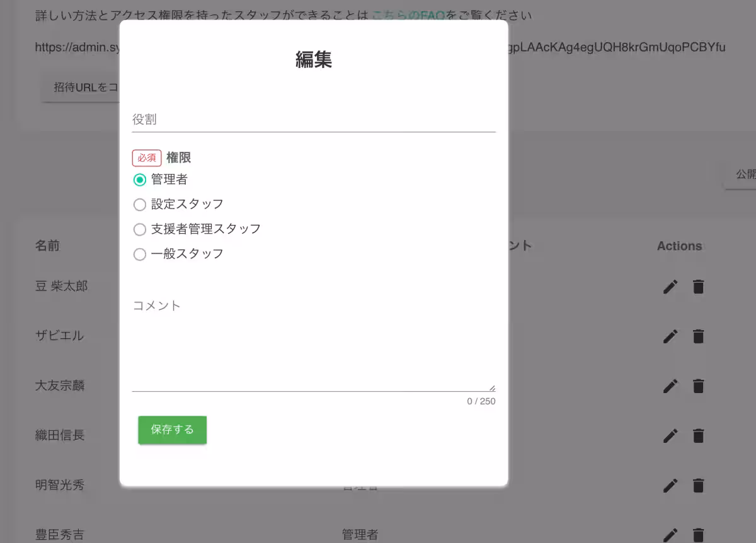Screen dimensions: 756x543
Task: Click the 保存する button
Action: (x=172, y=430)
